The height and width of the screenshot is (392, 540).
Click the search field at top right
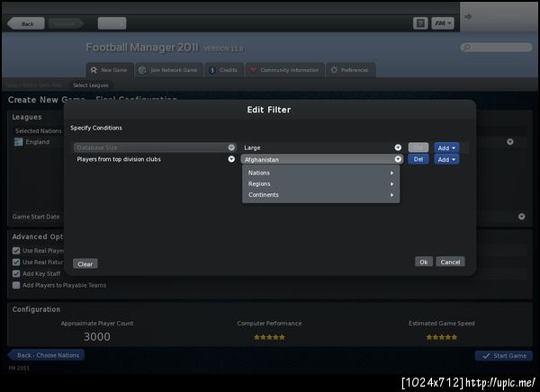(x=496, y=47)
